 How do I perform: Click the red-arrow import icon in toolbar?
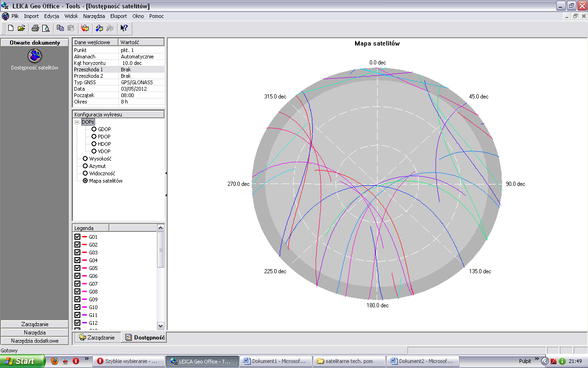(x=85, y=28)
